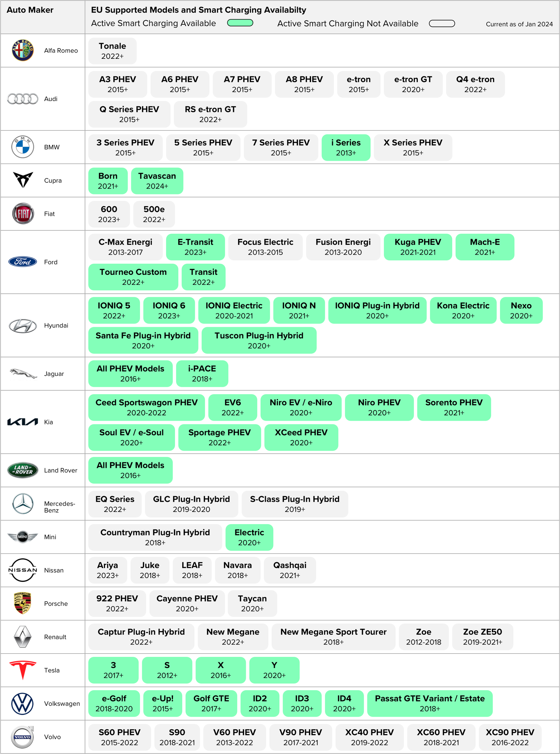Choose the Volkswagen ID4 2020+ tile
The width and height of the screenshot is (560, 754).
344,703
